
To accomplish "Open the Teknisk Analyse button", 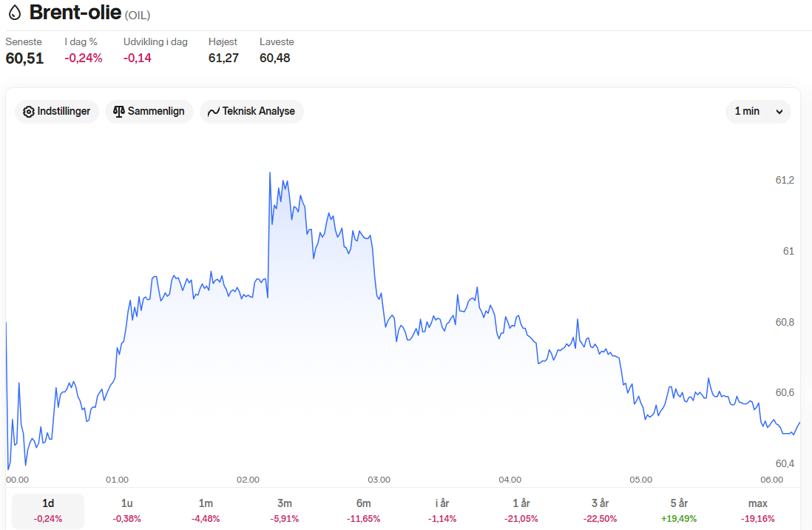I will tap(251, 112).
